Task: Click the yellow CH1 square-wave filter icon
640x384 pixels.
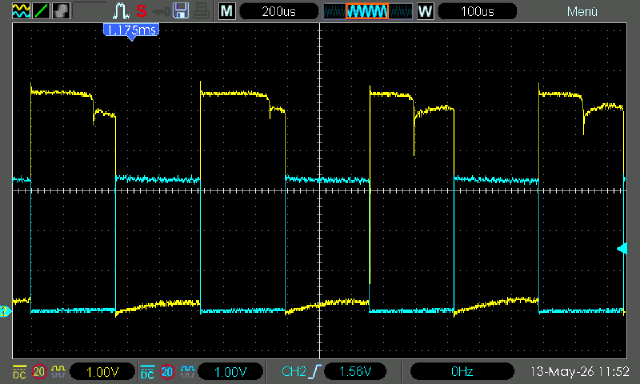Action: [58, 371]
